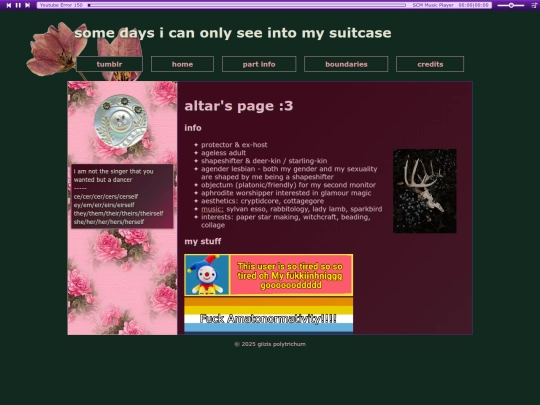Skip to previous track in music player
This screenshot has height=405, width=540.
click(9, 5)
